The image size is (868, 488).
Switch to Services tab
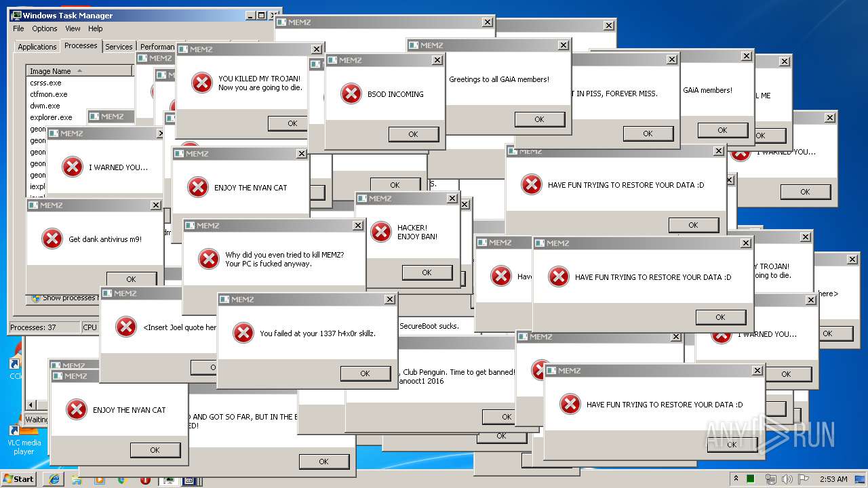click(x=119, y=47)
